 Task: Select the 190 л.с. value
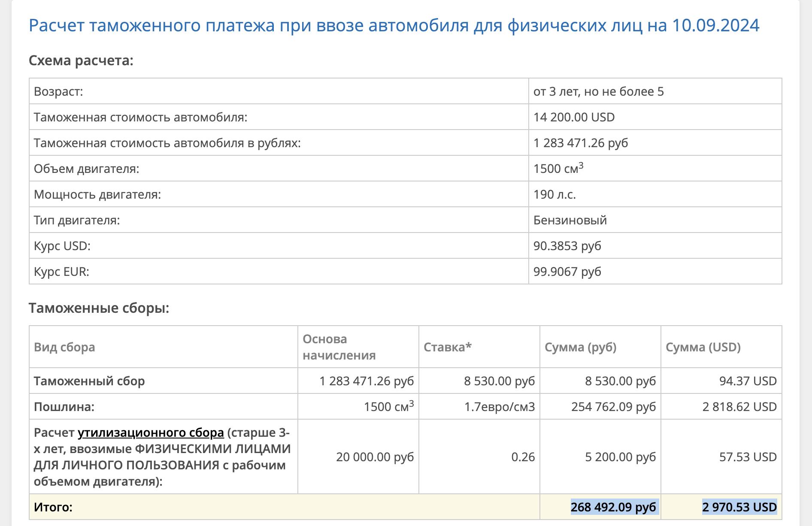pos(554,194)
